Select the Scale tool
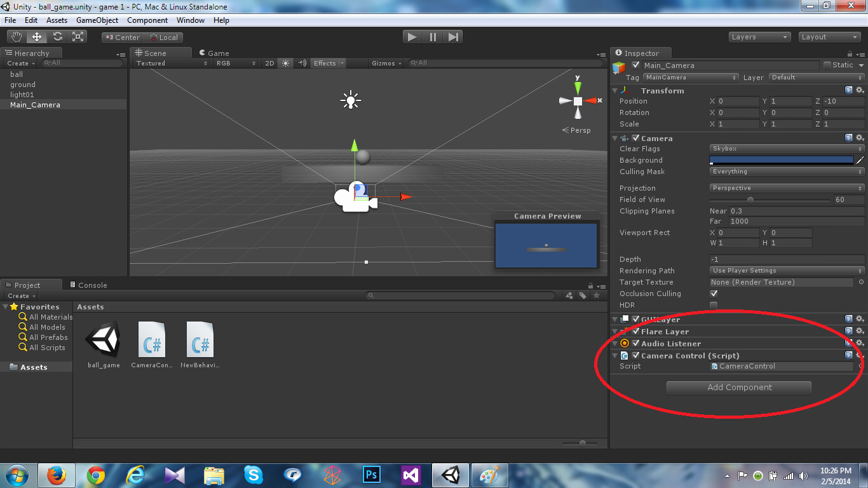Screen dimensions: 868x488 [x=78, y=36]
